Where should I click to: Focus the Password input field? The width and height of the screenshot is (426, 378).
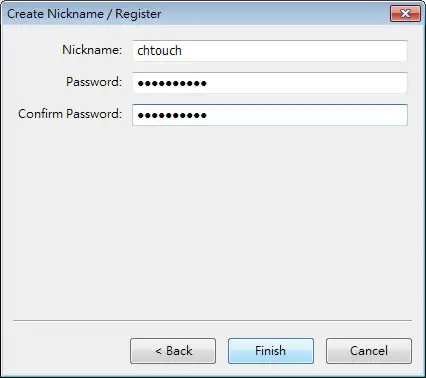click(x=270, y=83)
